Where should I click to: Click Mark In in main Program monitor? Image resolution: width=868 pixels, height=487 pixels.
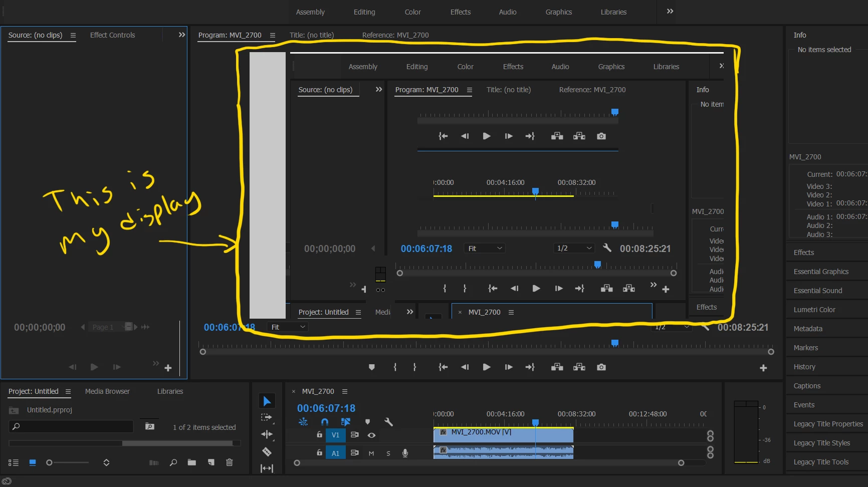(x=395, y=367)
